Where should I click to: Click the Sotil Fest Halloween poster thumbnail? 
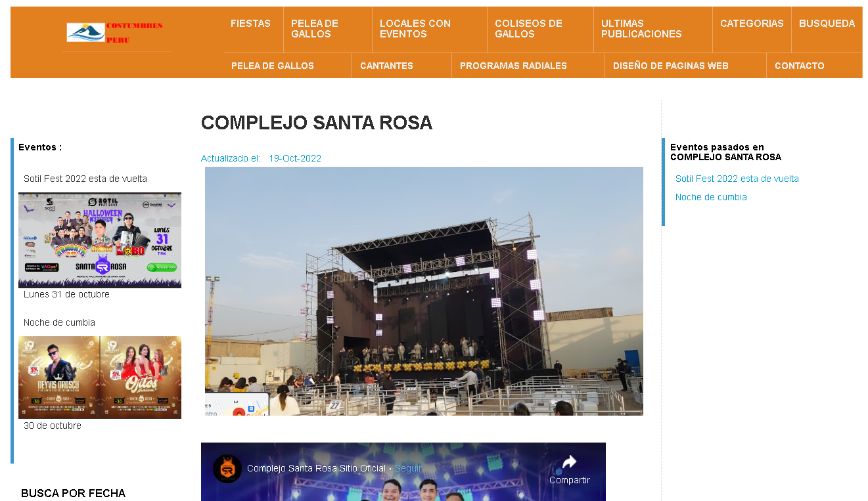pyautogui.click(x=100, y=240)
